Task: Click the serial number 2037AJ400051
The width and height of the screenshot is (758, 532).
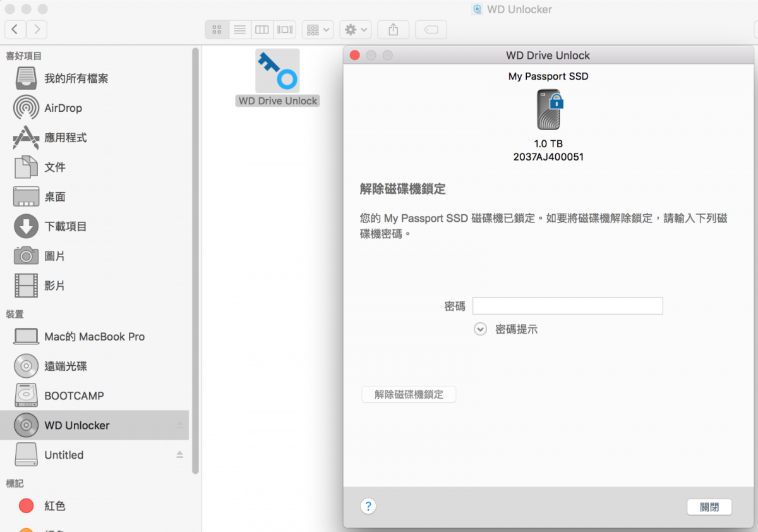Action: [x=548, y=157]
